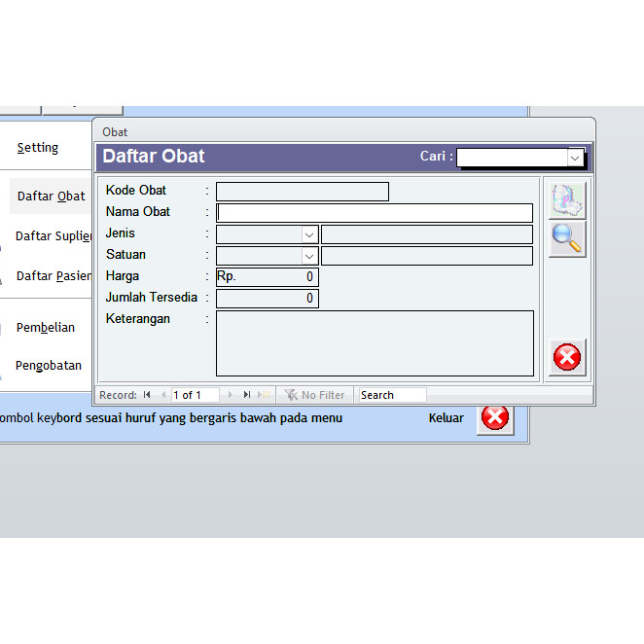Click the Satuan description field

427,256
